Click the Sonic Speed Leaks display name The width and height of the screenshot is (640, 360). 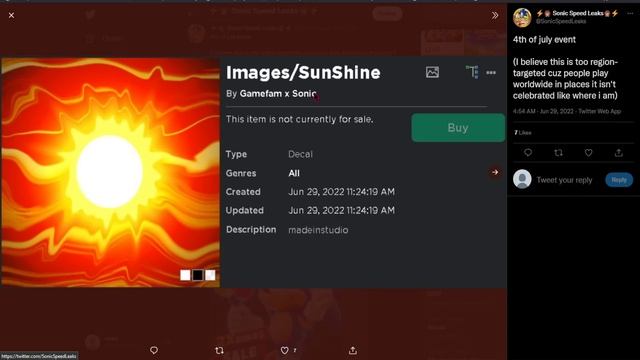pos(578,13)
